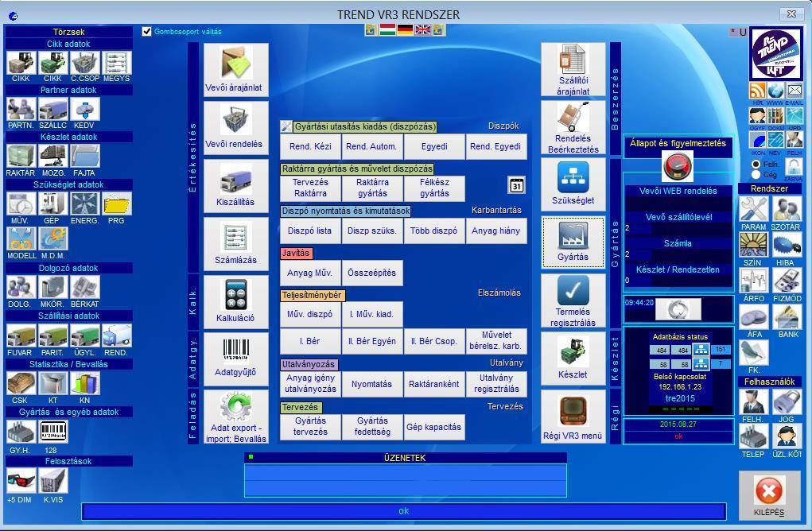Viewport: 812px width, 531px height.
Task: Open the M.D.M. icon
Action: coord(52,239)
